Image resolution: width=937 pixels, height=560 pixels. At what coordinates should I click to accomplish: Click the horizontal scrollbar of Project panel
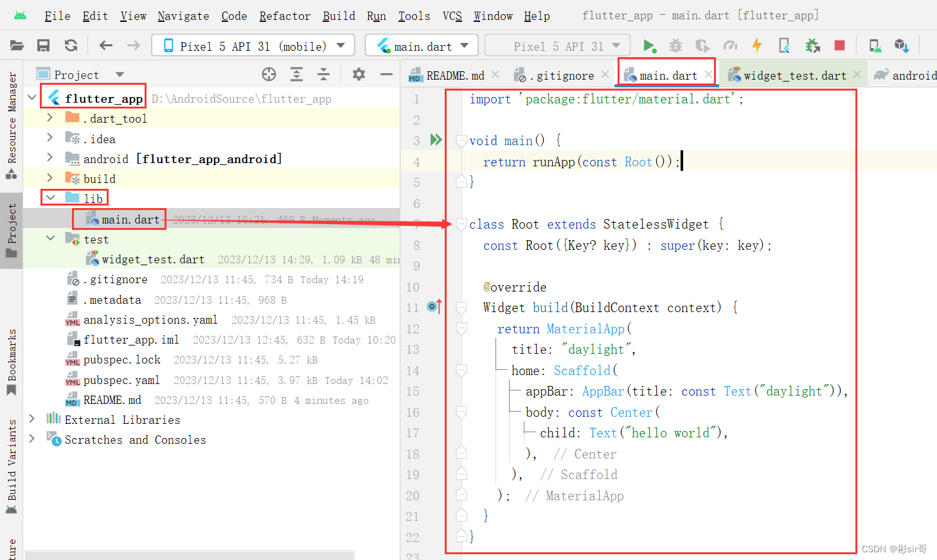click(189, 555)
